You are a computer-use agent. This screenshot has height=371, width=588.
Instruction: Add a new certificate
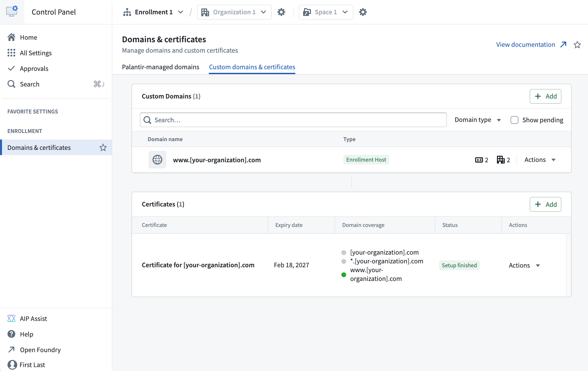coord(545,205)
